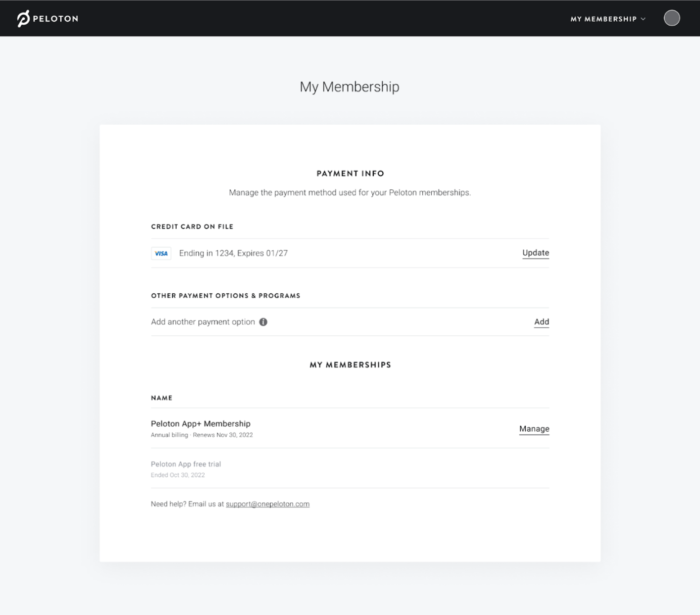This screenshot has height=615, width=700.
Task: Open the My Membership header menu
Action: click(x=603, y=19)
